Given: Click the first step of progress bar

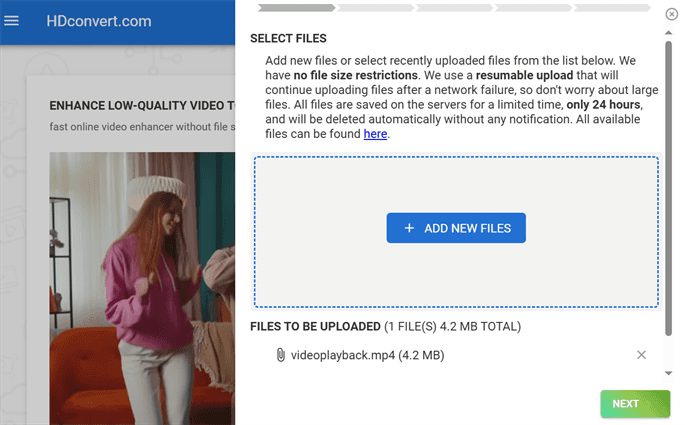Looking at the screenshot, I should coord(296,7).
